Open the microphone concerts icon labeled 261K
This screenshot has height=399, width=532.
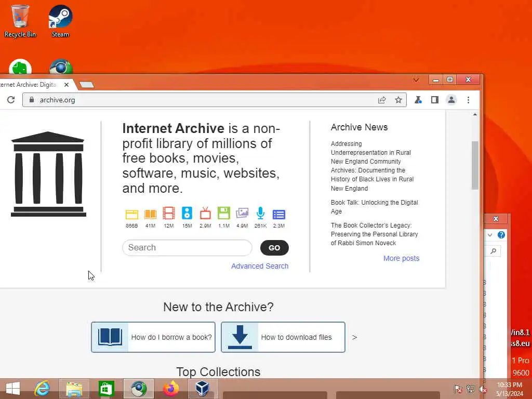pos(260,214)
